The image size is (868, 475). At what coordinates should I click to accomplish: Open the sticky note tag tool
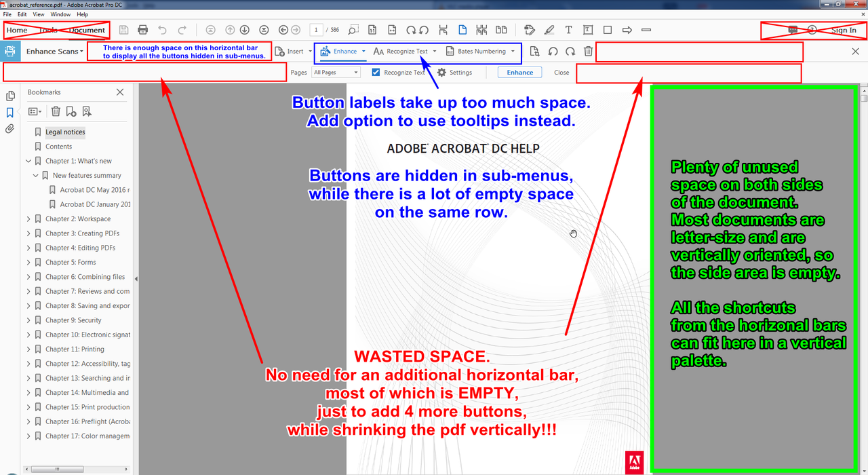click(530, 30)
